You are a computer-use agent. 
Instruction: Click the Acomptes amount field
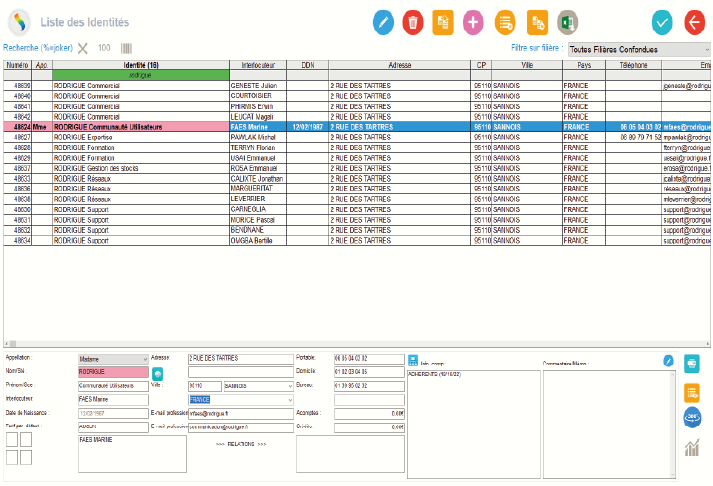point(369,414)
